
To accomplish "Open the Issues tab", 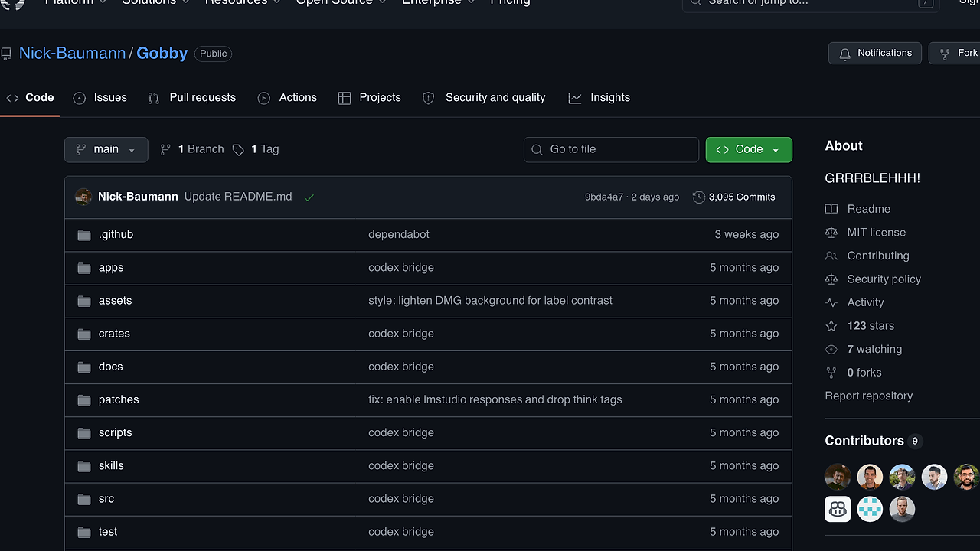I will 100,98.
